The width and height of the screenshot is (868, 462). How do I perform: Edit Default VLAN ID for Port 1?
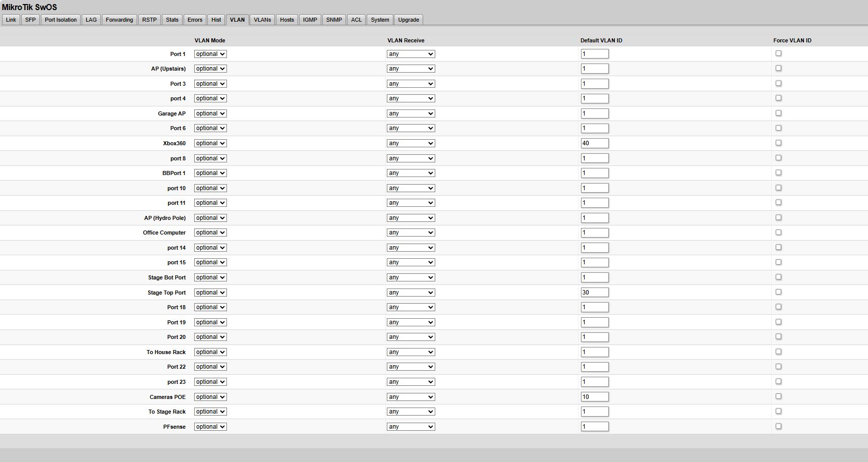click(595, 54)
